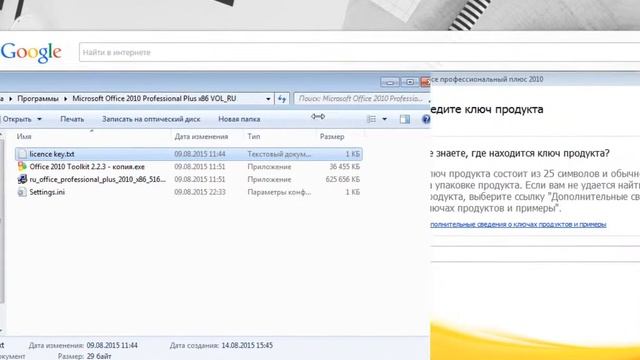Screen dimensions: 640x360
Task: Open Explorer help icon
Action: coord(426,119)
